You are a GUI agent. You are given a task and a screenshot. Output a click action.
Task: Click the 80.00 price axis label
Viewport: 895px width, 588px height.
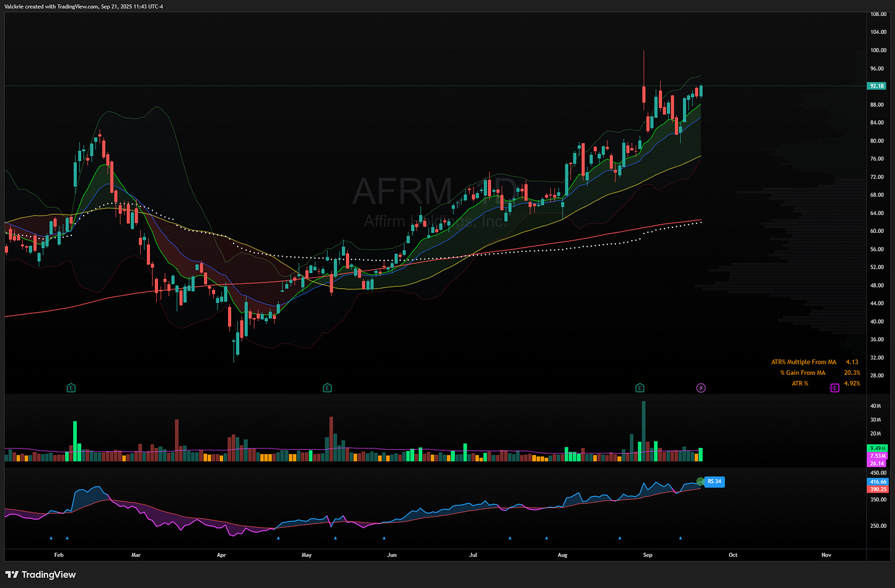[x=877, y=141]
